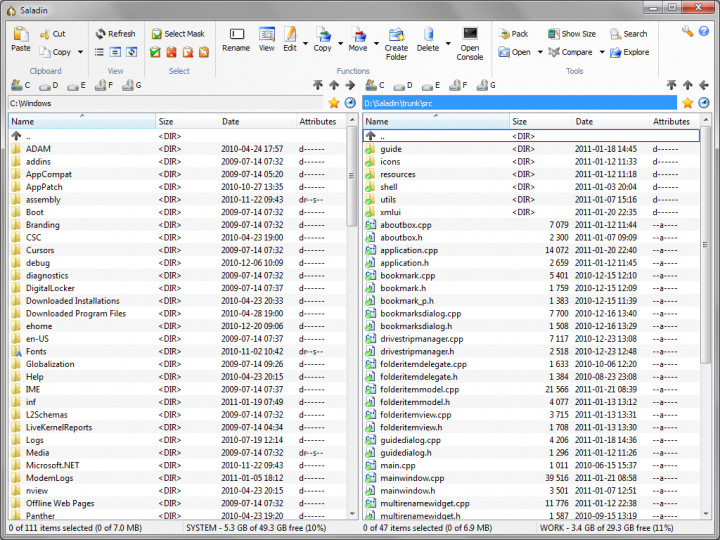Click the Edit pencil icon
Screen dimensions: 720x540
coord(290,39)
